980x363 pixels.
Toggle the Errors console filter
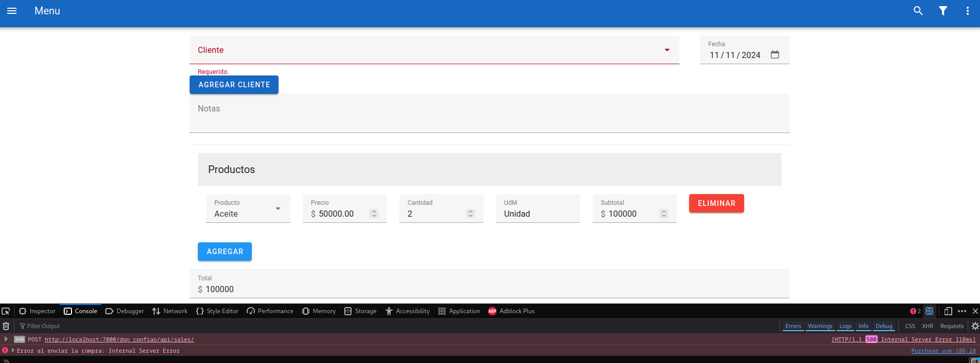pyautogui.click(x=792, y=326)
